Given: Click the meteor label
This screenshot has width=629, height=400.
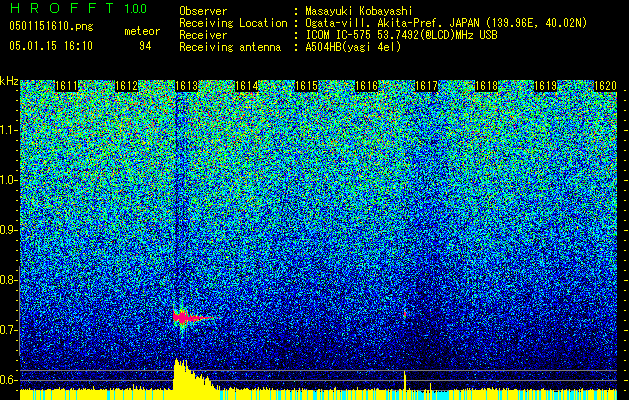Looking at the screenshot, I should pos(142,31).
